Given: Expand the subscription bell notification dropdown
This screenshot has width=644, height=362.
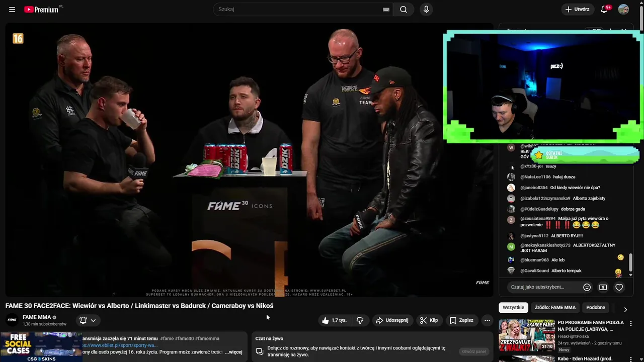Looking at the screenshot, I should tap(88, 320).
